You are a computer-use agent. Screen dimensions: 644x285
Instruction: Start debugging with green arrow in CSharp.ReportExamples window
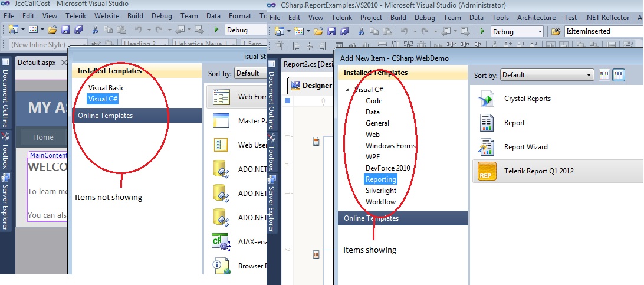click(483, 31)
